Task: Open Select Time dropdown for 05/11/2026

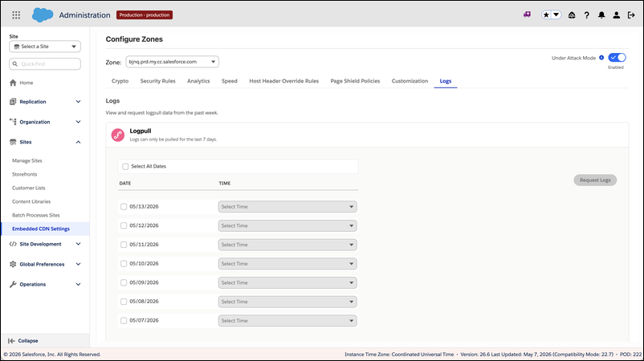Action: pos(287,245)
